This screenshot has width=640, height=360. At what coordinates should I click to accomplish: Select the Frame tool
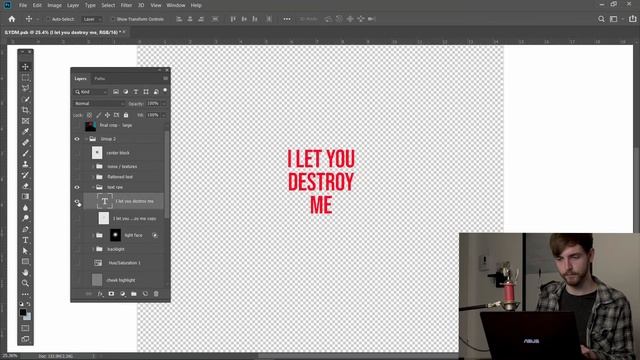[x=25, y=121]
